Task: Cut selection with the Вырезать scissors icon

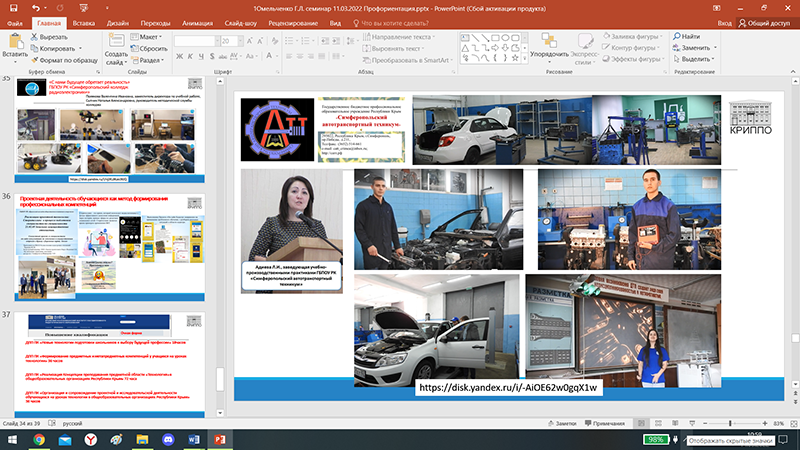Action: pyautogui.click(x=49, y=37)
